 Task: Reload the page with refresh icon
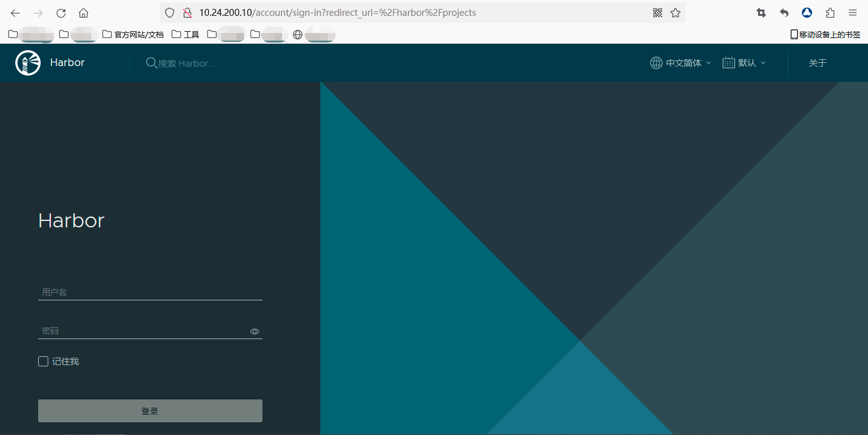[x=61, y=13]
